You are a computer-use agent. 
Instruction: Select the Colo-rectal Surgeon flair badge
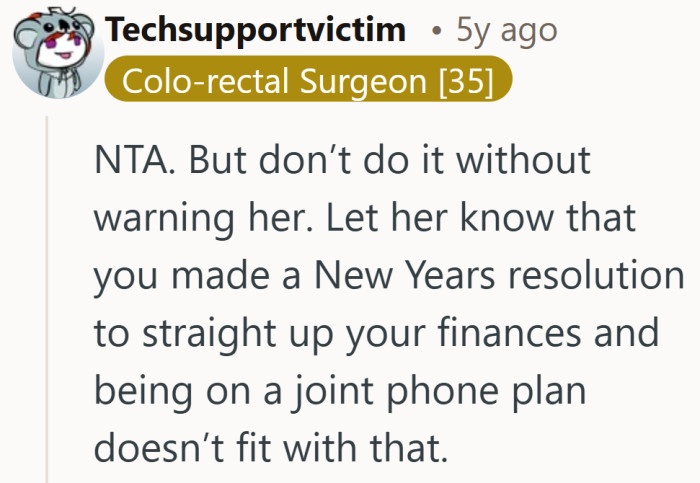(308, 82)
